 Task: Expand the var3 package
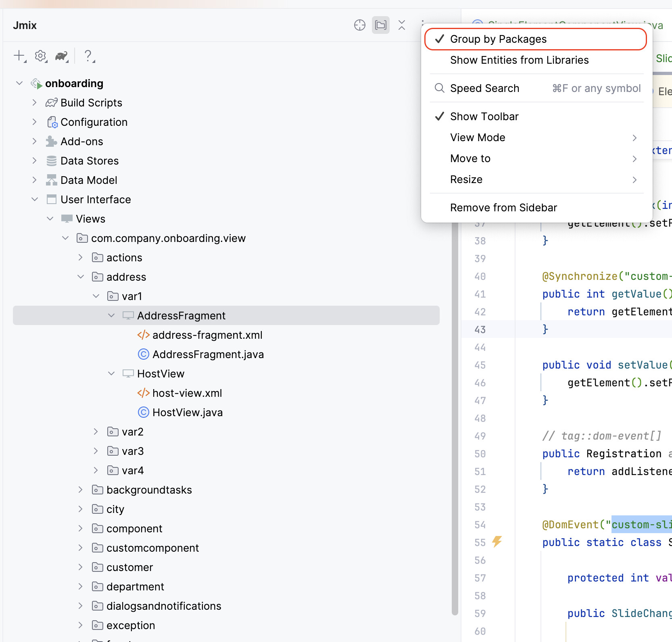(x=96, y=451)
